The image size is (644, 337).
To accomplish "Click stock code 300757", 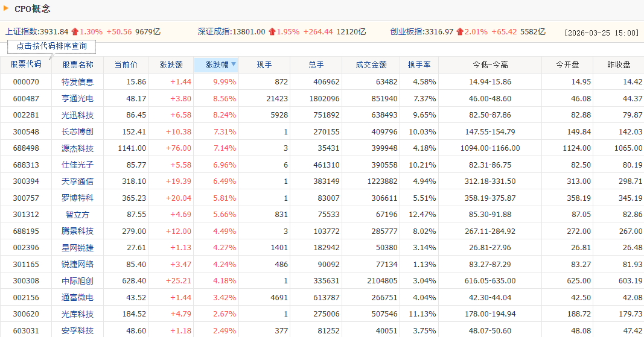I will point(26,198).
